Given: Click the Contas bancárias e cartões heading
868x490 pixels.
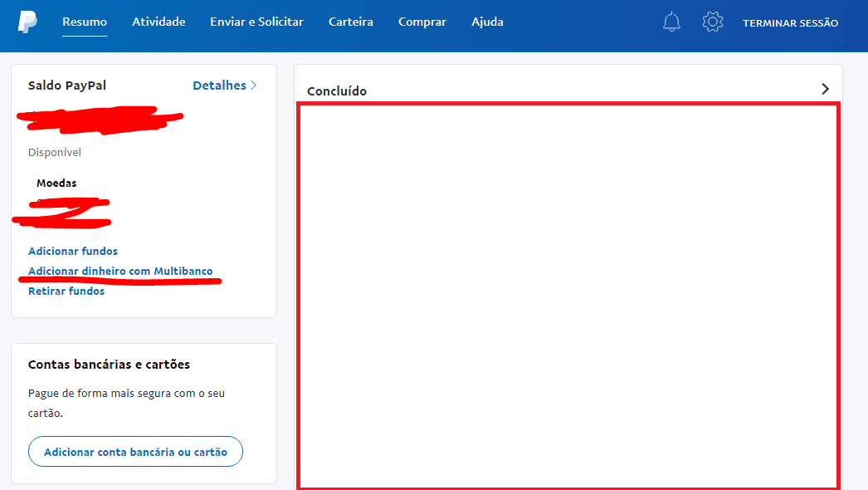Looking at the screenshot, I should (109, 364).
